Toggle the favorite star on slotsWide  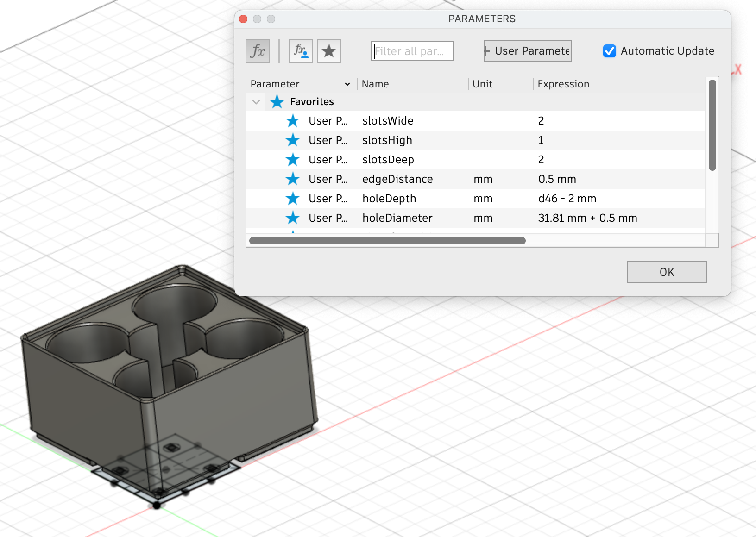[x=293, y=121]
